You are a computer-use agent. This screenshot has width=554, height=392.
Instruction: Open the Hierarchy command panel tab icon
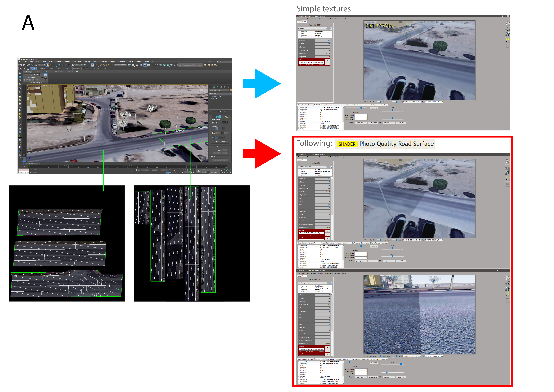217,87
